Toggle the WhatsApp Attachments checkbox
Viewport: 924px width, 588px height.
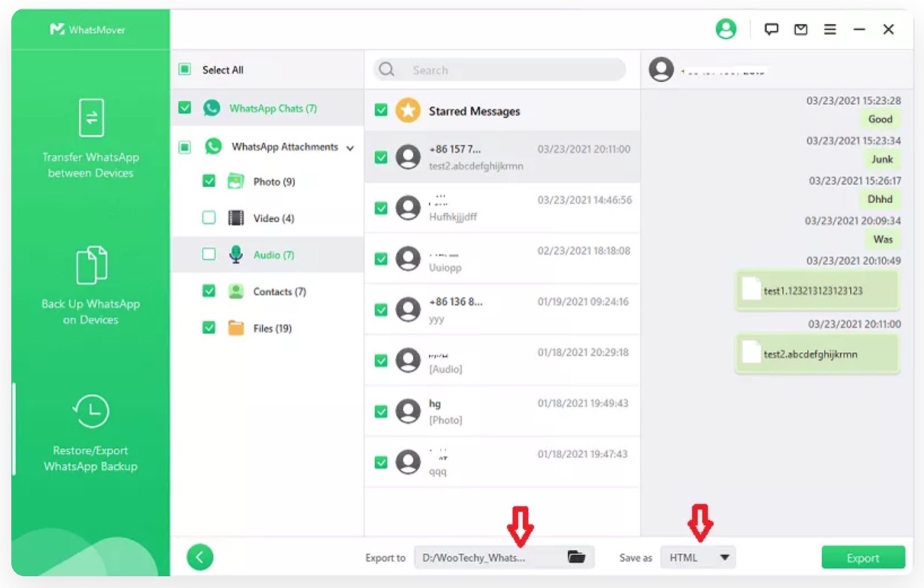(x=185, y=147)
